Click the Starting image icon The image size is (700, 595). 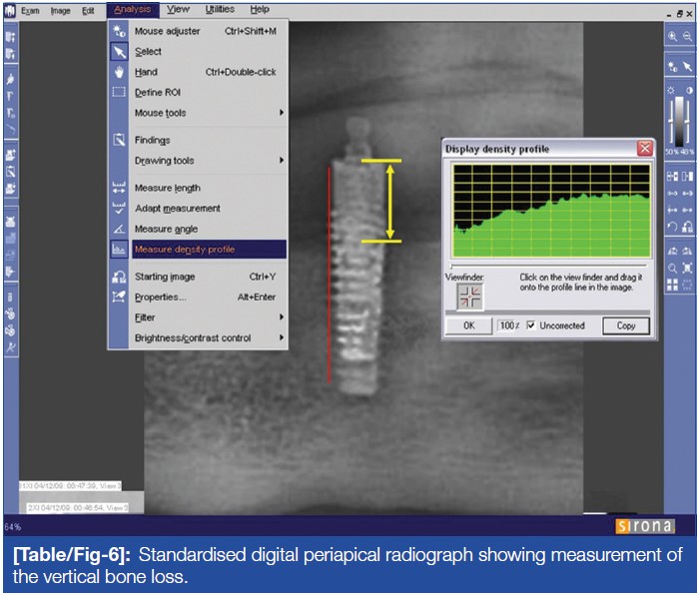point(119,277)
